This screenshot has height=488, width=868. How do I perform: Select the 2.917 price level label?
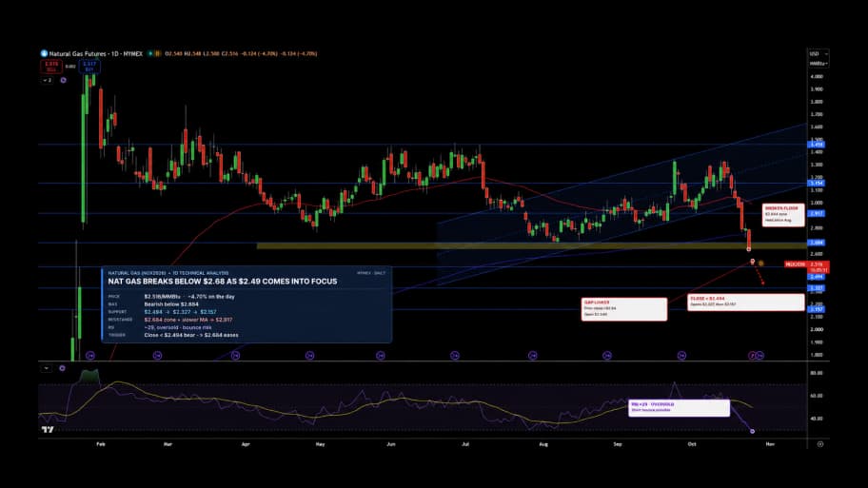click(x=817, y=214)
